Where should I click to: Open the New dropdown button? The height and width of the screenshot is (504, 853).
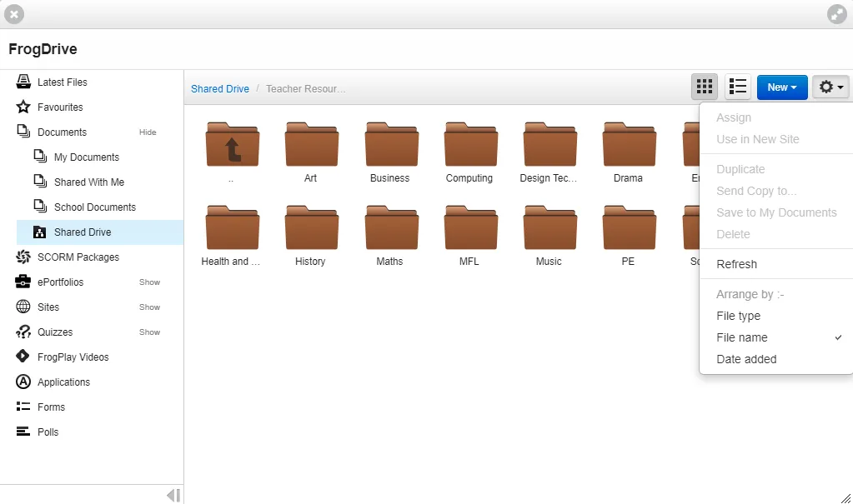pos(782,87)
